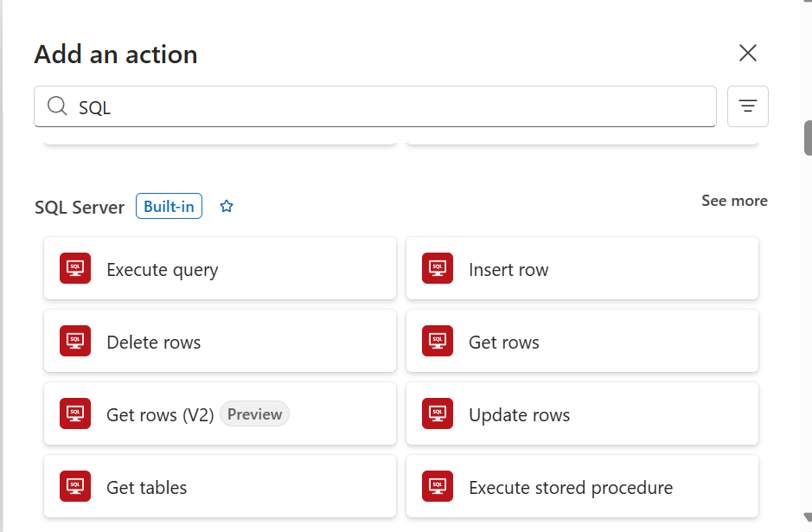Open See more for SQL Server
Screen dimensions: 812x532
point(733,200)
